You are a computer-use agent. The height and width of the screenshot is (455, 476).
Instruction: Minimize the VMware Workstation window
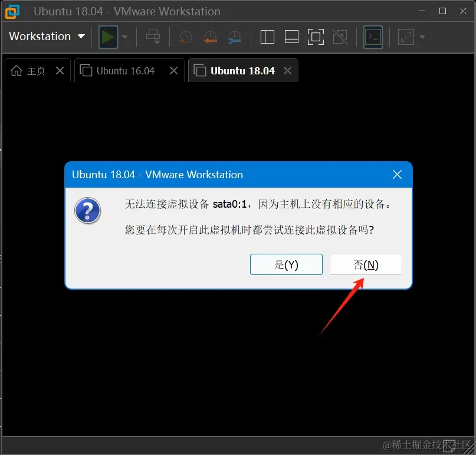coord(422,11)
